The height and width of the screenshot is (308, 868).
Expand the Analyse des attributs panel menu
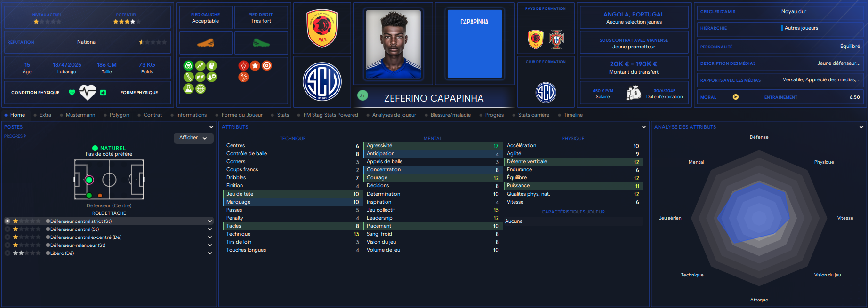pos(861,127)
